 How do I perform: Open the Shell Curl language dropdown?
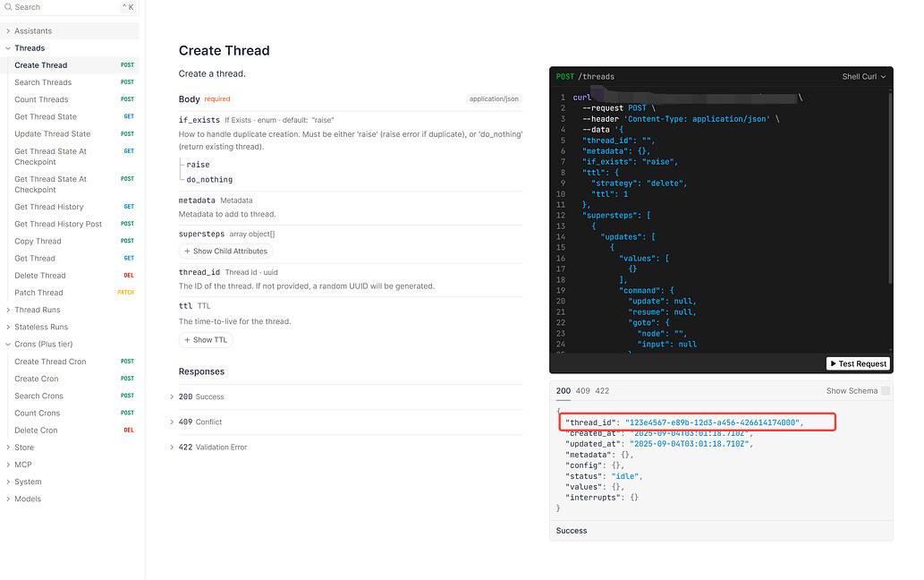pos(861,76)
